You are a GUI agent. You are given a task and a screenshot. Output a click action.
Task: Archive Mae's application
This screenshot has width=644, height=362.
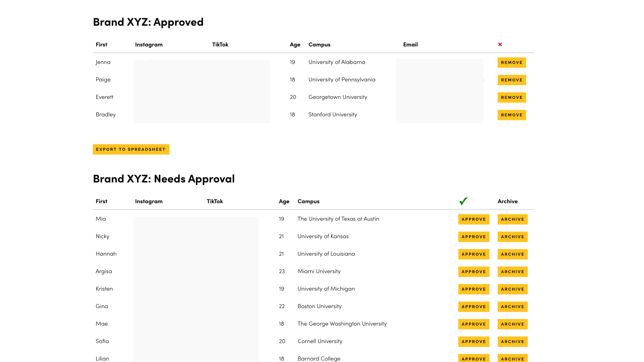(x=513, y=324)
